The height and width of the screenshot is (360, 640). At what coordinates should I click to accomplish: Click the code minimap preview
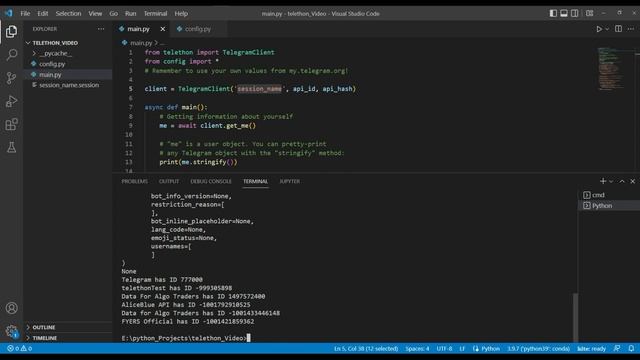tap(610, 69)
